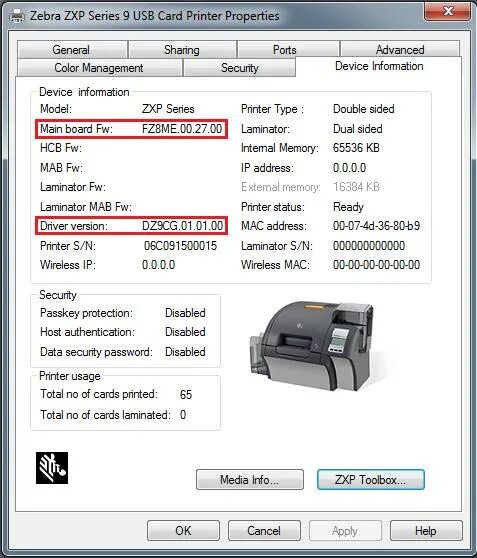Switch to the Security tab
The width and height of the screenshot is (477, 558).
(240, 68)
